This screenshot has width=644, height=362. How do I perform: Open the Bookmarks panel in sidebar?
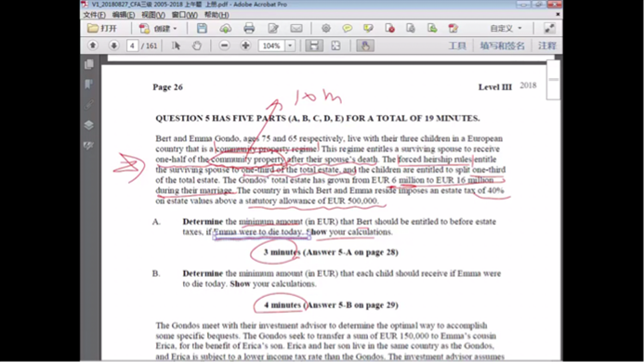pyautogui.click(x=88, y=84)
